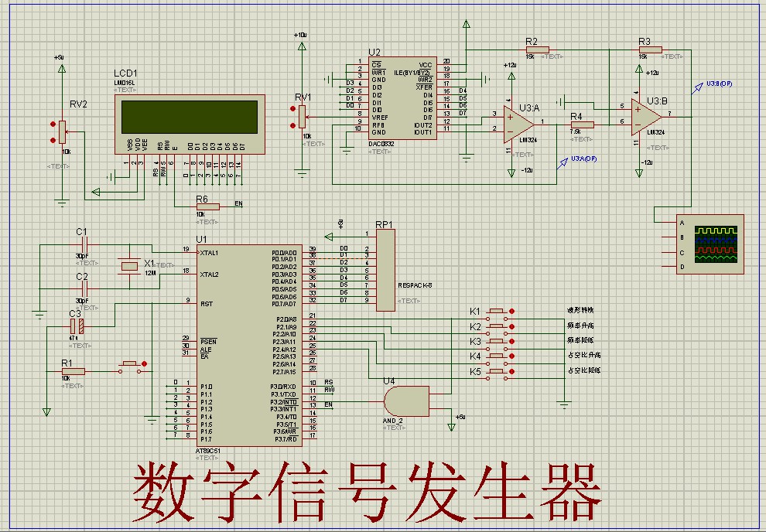Select the +10v power terminal above RV1

tap(302, 46)
